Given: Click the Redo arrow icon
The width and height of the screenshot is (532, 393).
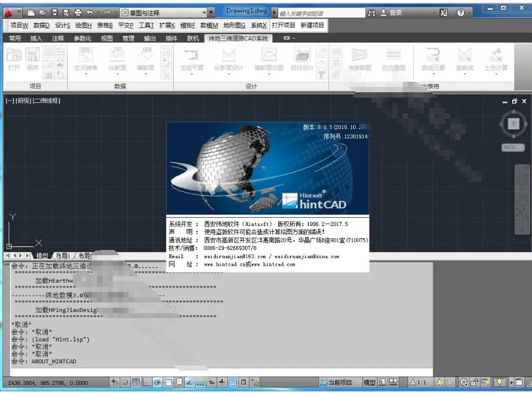Looking at the screenshot, I should (x=107, y=13).
